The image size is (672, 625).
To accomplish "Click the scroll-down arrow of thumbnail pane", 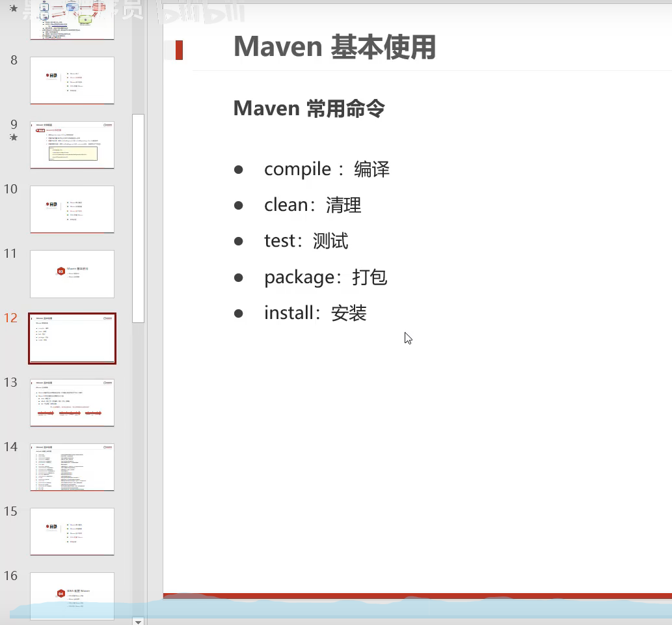I will 138,622.
